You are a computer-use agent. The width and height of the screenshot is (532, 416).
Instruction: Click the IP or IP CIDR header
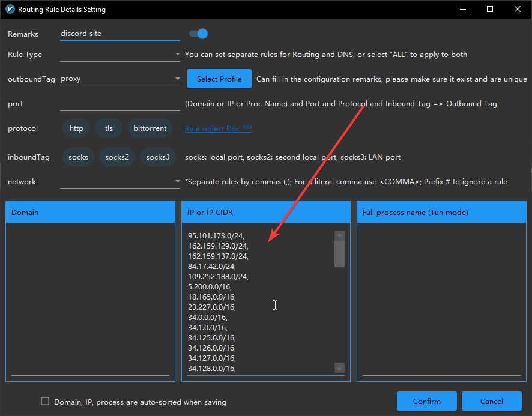266,213
